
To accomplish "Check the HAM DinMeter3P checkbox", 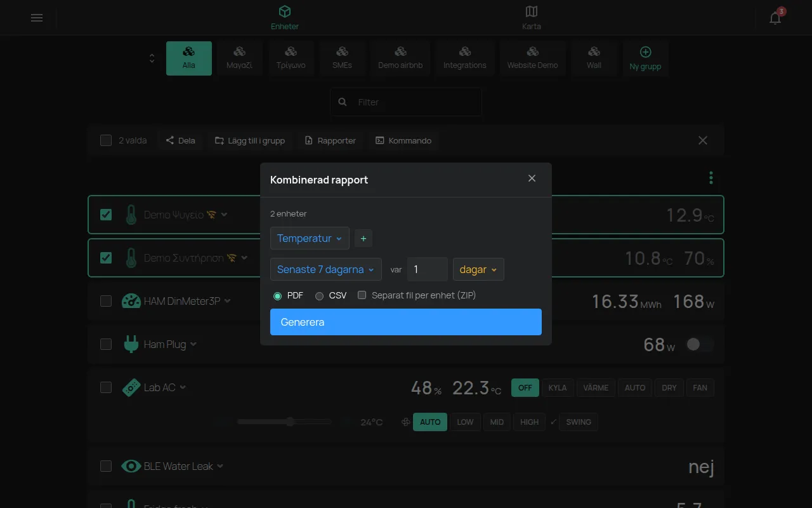I will pyautogui.click(x=106, y=301).
